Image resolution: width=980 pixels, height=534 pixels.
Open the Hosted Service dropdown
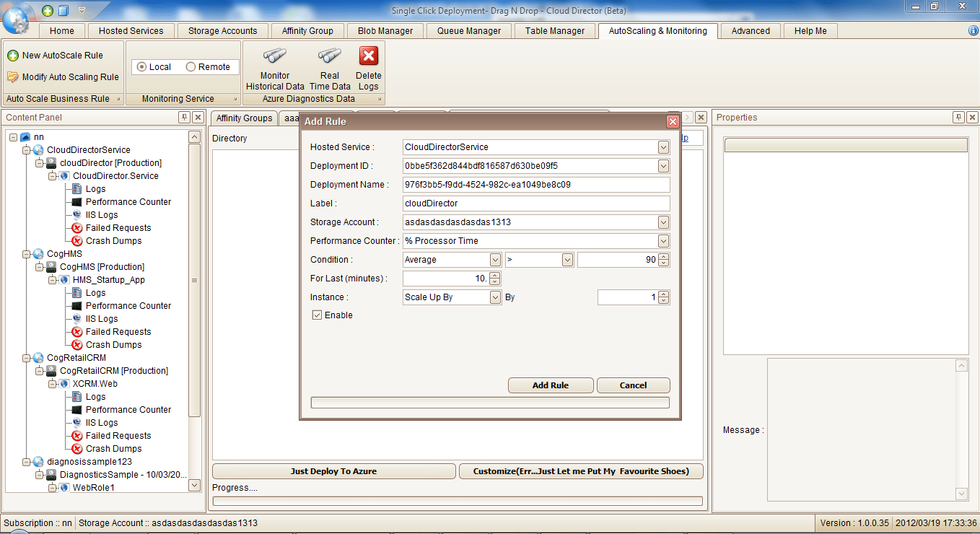click(x=663, y=147)
